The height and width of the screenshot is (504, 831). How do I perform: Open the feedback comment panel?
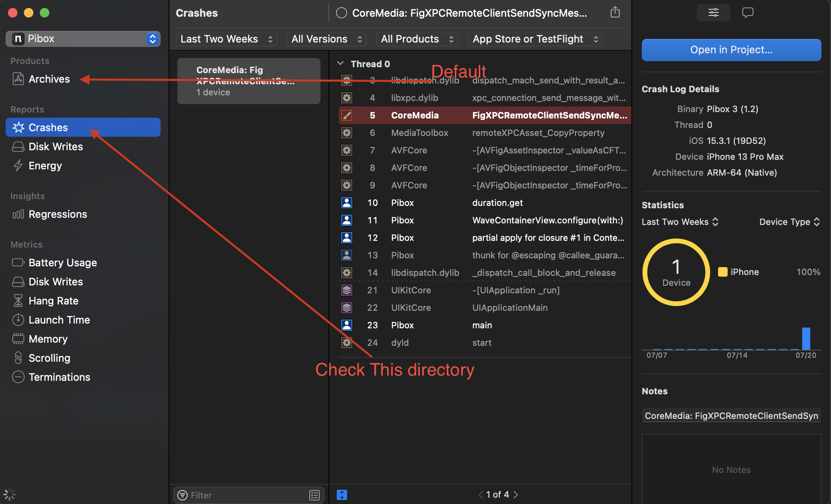(x=748, y=12)
